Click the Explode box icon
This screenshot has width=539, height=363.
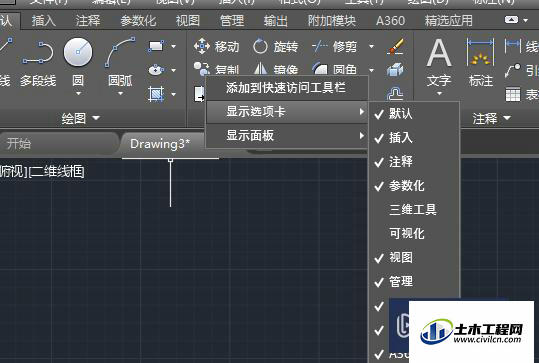coord(395,70)
